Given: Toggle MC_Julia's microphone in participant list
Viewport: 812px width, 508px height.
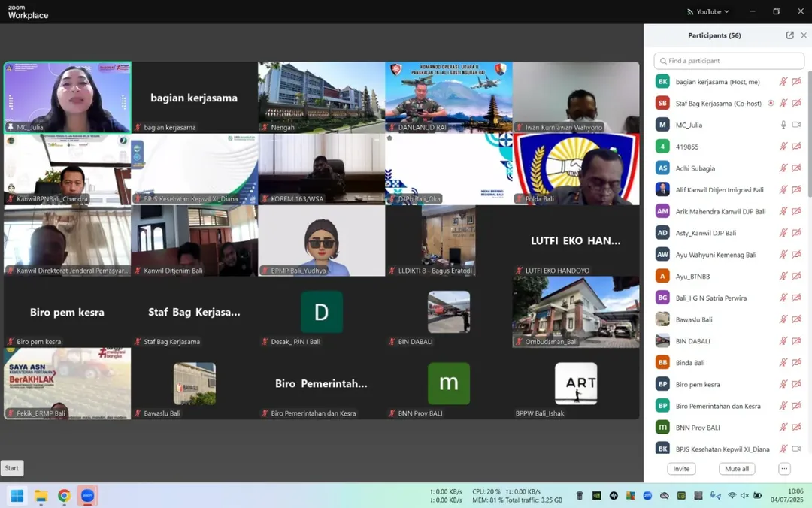Looking at the screenshot, I should click(x=783, y=125).
